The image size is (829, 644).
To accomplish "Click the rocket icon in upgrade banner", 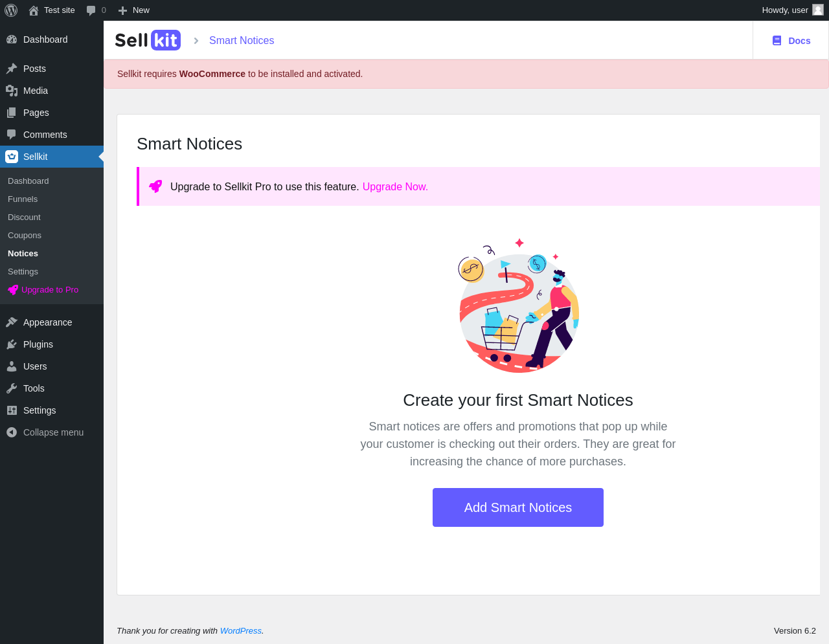I will [x=155, y=186].
